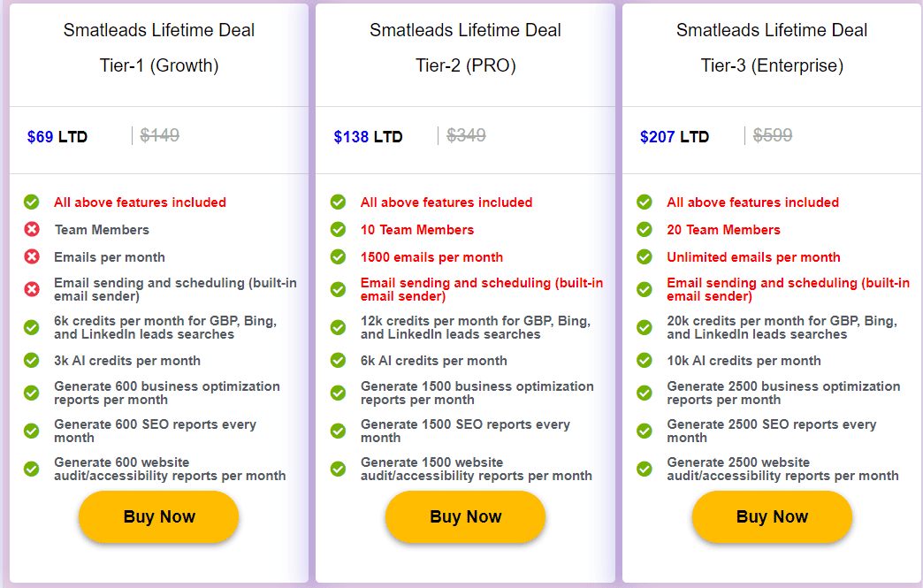Click the crossed-out $349 original price

tap(466, 135)
